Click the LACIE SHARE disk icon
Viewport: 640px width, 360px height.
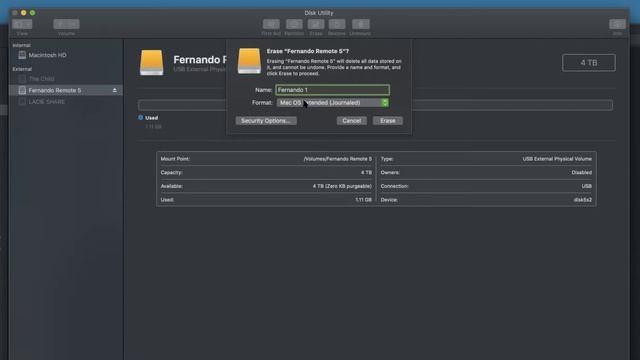pyautogui.click(x=22, y=102)
